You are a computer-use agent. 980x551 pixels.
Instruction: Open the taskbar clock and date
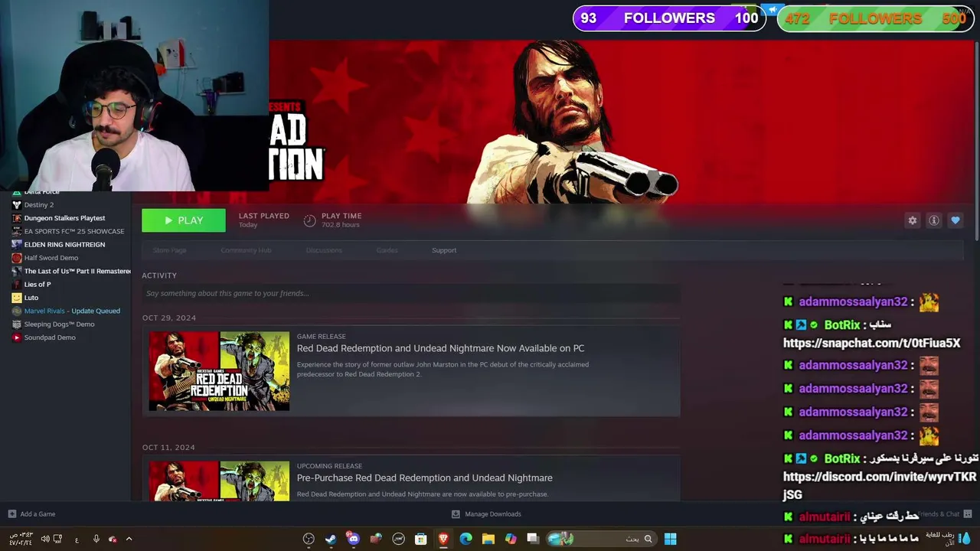(21, 539)
